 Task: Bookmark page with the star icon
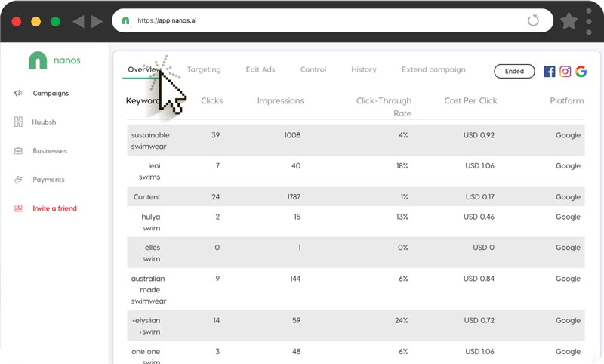point(569,20)
